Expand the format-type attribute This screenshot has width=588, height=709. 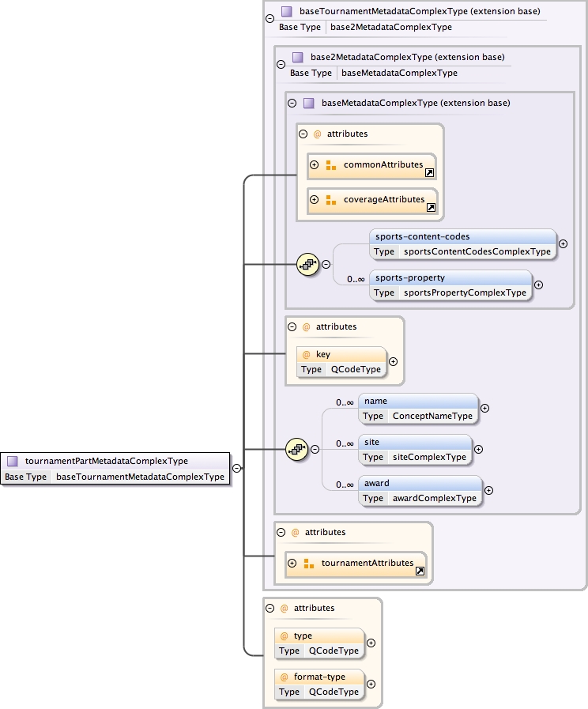[x=371, y=684]
